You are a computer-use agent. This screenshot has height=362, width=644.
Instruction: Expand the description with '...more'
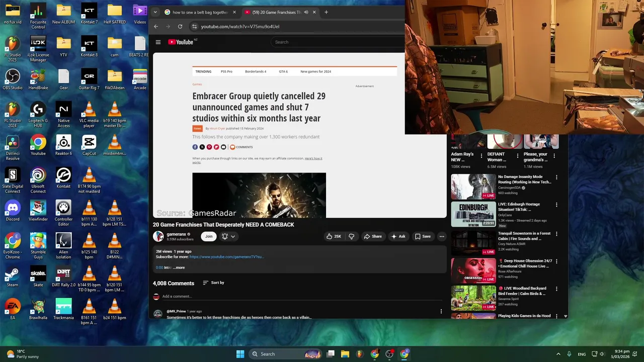(x=179, y=267)
